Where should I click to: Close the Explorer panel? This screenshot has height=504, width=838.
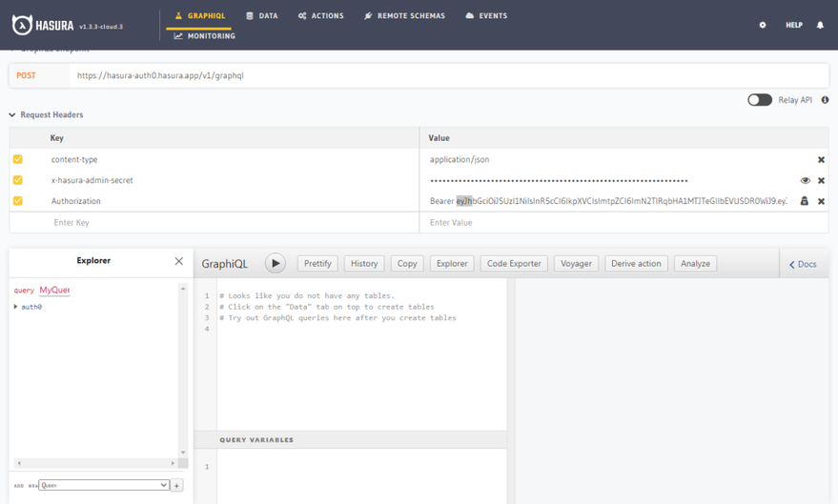coord(178,261)
